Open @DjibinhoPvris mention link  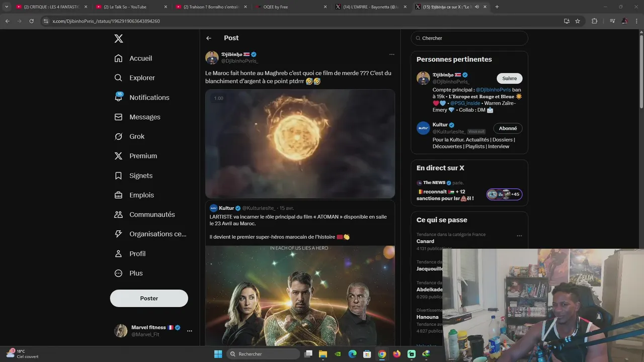pos(493,90)
